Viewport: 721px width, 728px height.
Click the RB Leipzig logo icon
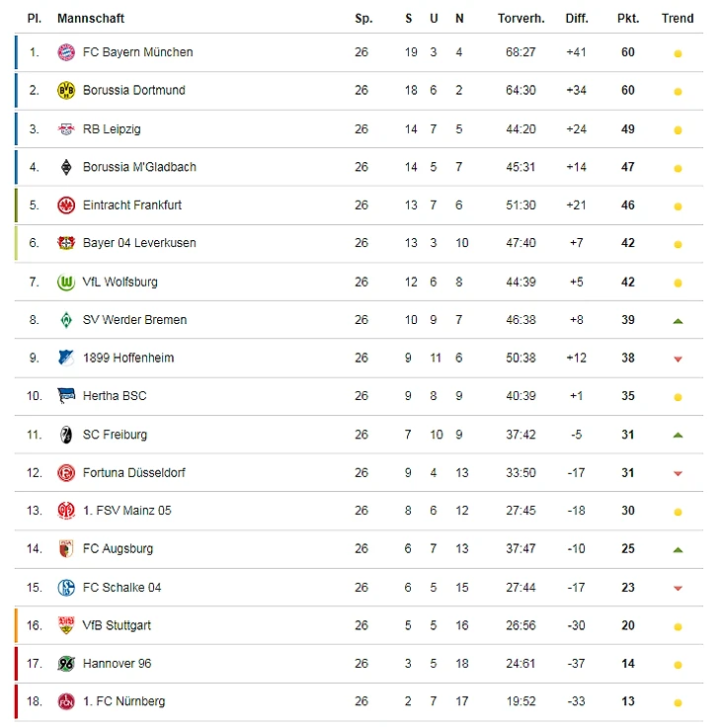click(66, 129)
